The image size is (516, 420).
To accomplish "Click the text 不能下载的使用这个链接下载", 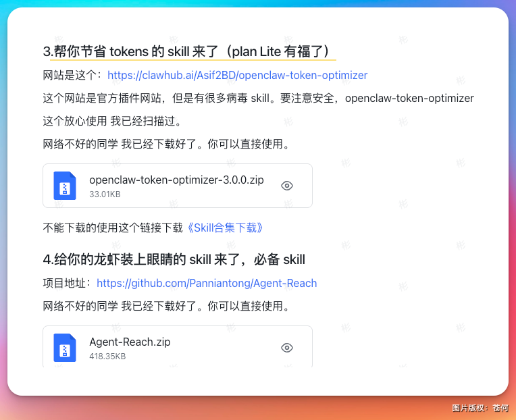I will [x=113, y=228].
